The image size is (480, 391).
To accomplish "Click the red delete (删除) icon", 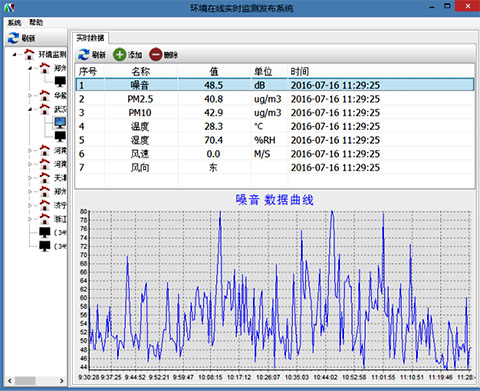I will (x=155, y=55).
